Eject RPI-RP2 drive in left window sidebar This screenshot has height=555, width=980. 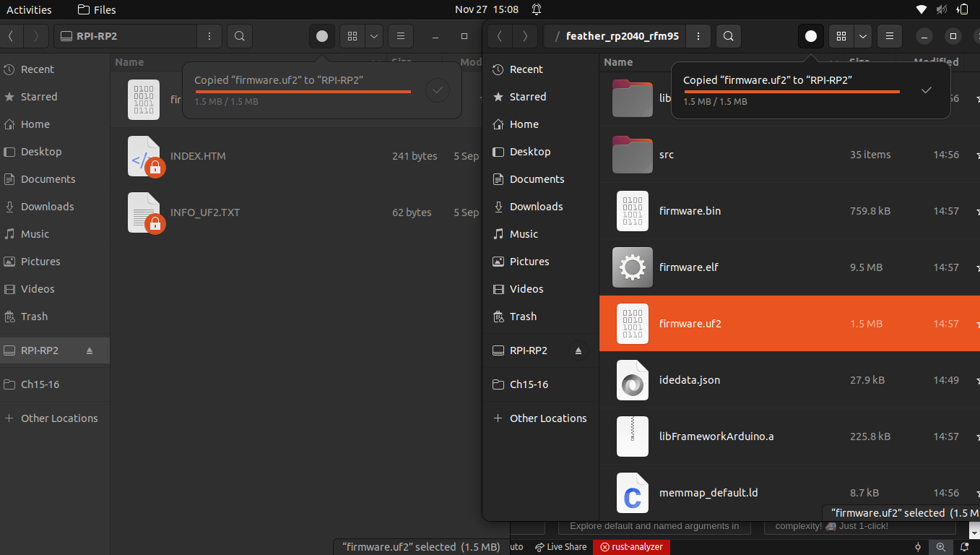(x=90, y=350)
